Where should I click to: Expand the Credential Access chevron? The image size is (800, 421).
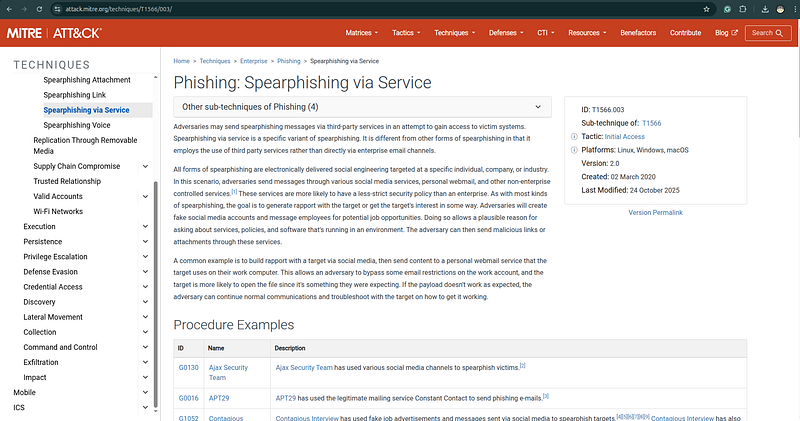coord(145,287)
